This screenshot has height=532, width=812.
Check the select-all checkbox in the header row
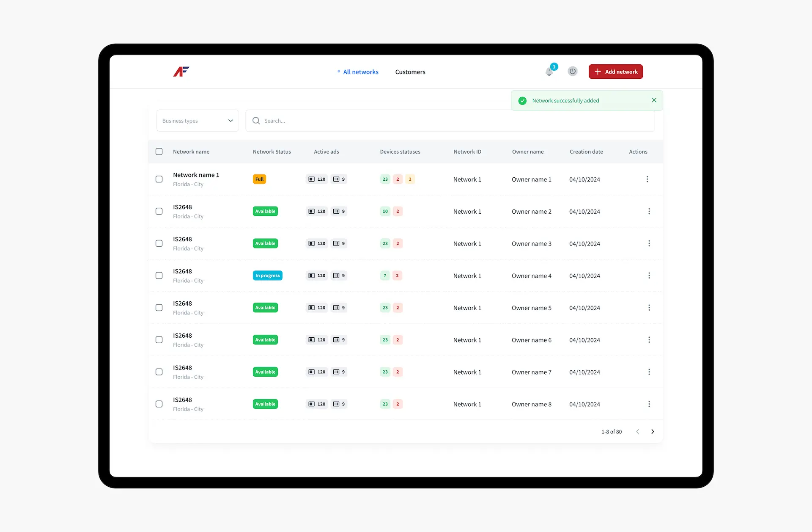159,152
